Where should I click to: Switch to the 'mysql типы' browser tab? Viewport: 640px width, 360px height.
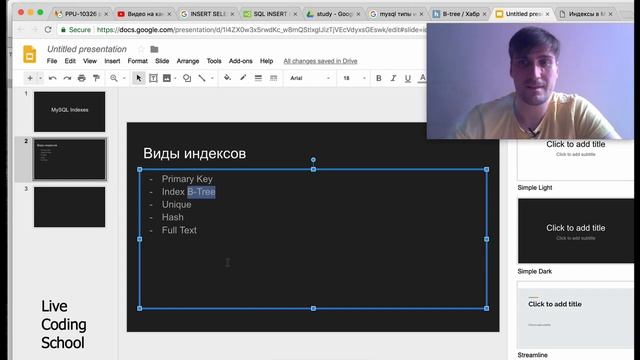tap(396, 14)
